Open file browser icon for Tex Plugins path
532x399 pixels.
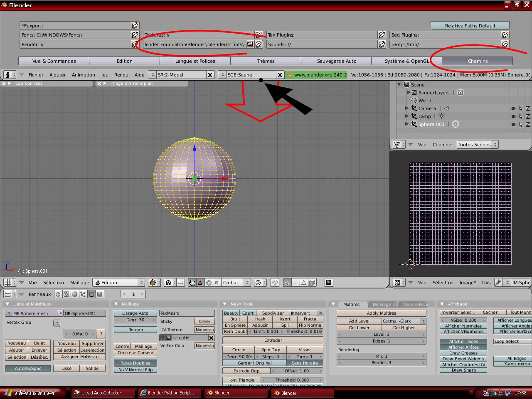382,35
